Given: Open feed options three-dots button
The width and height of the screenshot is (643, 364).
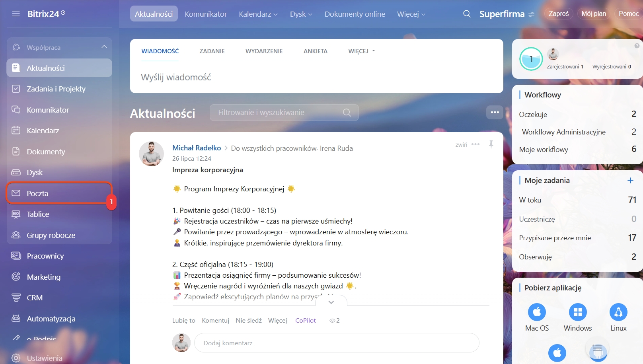Looking at the screenshot, I should 495,112.
